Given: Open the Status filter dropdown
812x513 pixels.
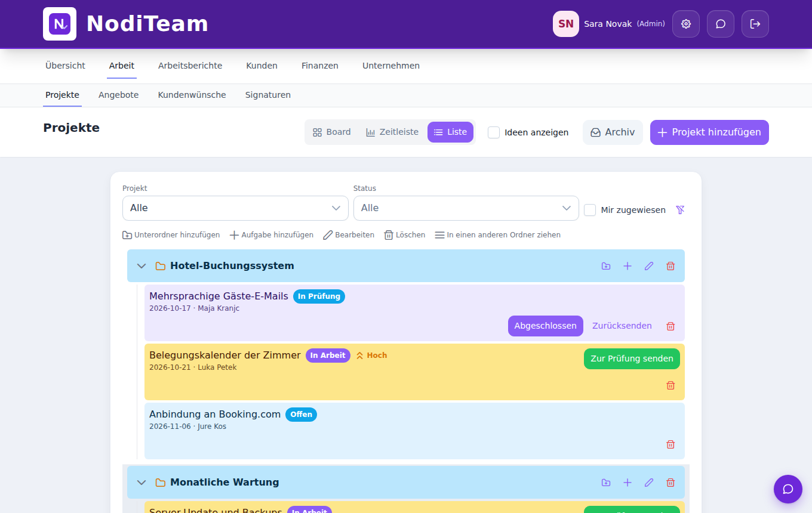Looking at the screenshot, I should tap(466, 208).
